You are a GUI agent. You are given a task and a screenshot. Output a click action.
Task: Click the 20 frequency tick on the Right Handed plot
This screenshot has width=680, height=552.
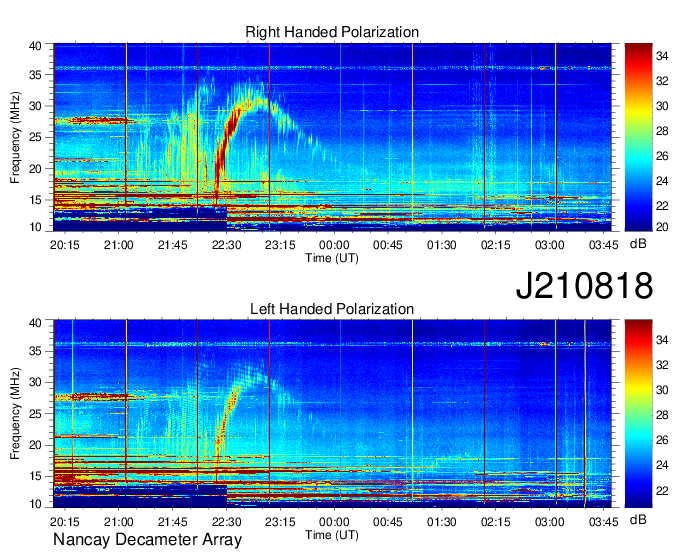click(35, 169)
